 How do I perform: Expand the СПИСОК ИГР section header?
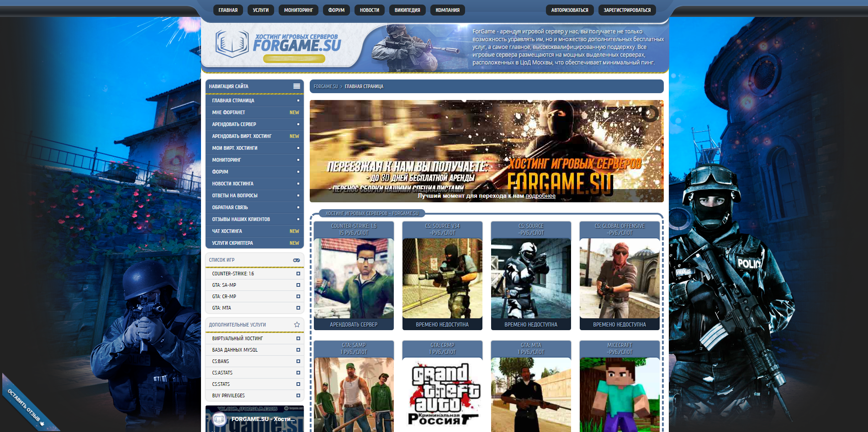point(247,260)
